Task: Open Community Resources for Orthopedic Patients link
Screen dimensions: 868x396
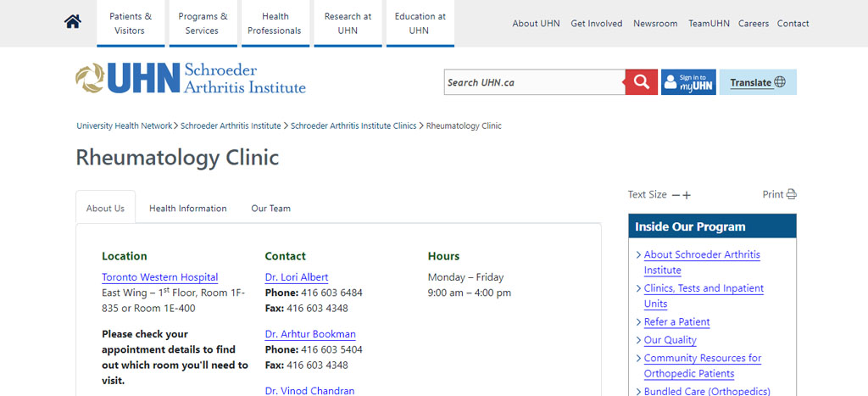Action: [x=703, y=365]
